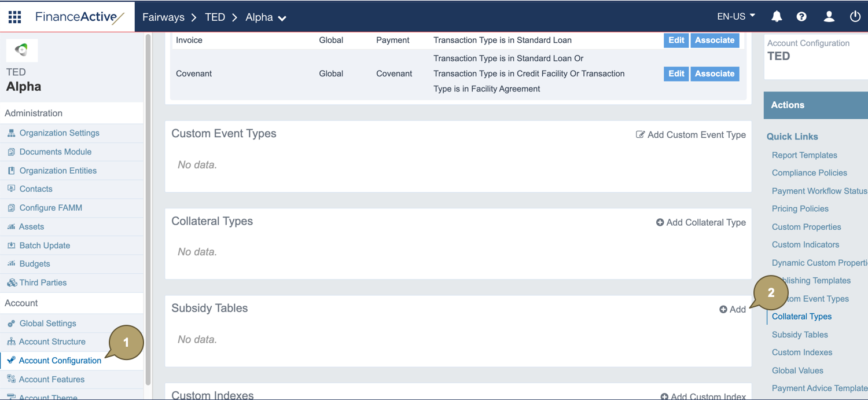This screenshot has width=868, height=400.
Task: Open help question mark icon
Action: 801,17
